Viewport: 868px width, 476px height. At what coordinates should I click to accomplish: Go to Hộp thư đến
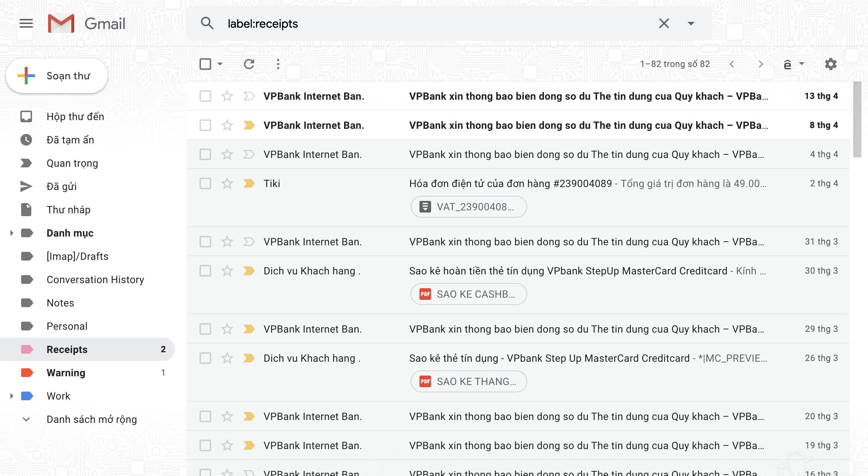tap(75, 116)
